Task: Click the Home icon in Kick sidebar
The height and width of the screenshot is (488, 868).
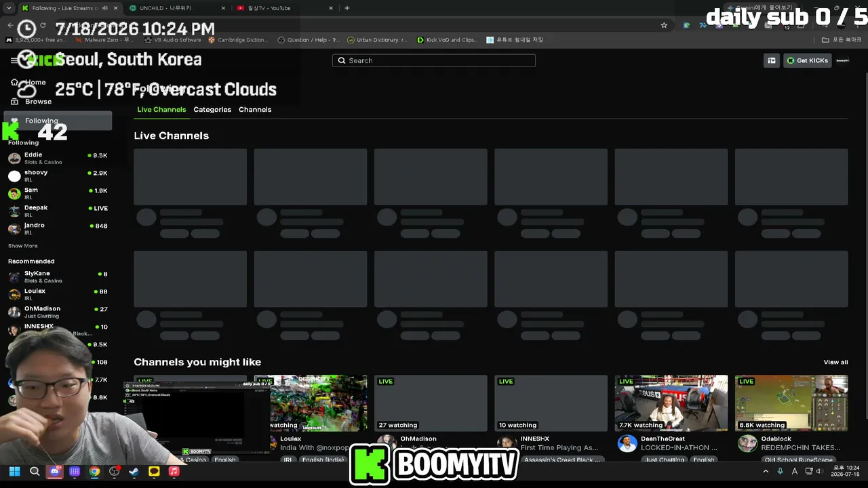Action: 14,83
